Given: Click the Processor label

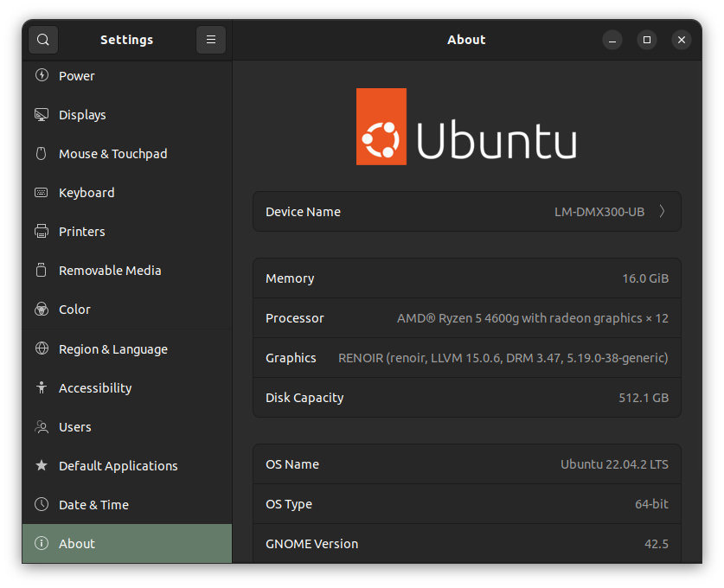Looking at the screenshot, I should [x=295, y=318].
